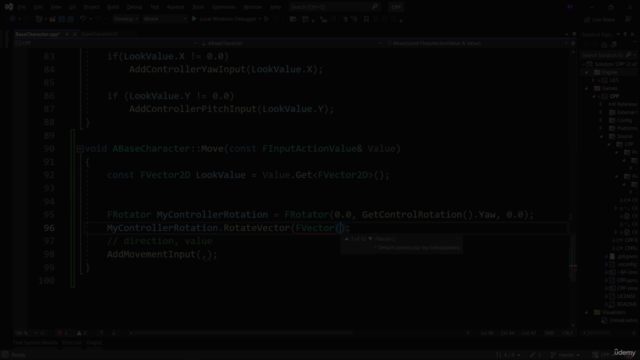Viewport: 640px width, 360px height.
Task: Open the CPP project scope dropdown
Action: click(x=106, y=43)
